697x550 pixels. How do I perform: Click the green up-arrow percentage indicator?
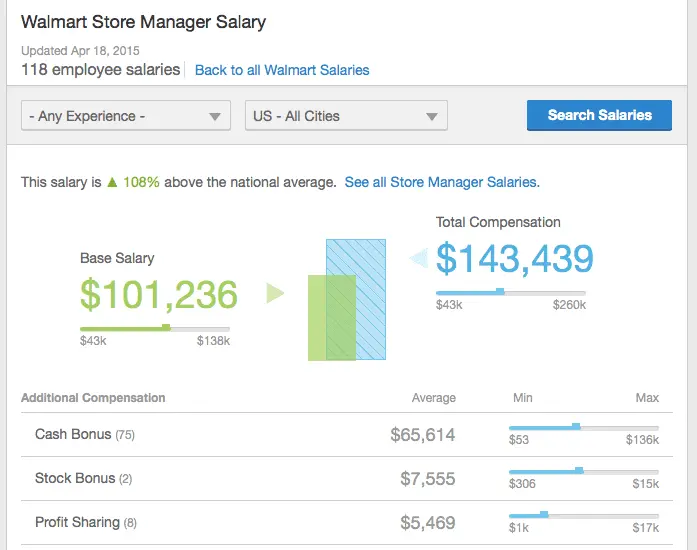click(133, 183)
